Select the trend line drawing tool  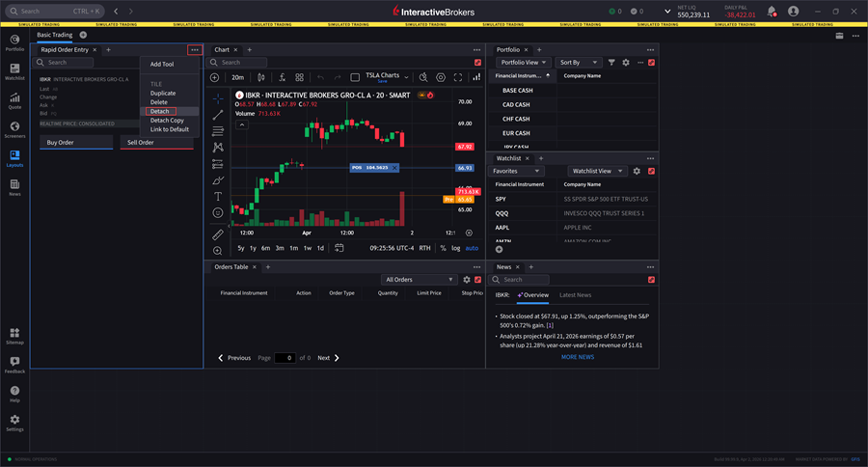tap(218, 115)
